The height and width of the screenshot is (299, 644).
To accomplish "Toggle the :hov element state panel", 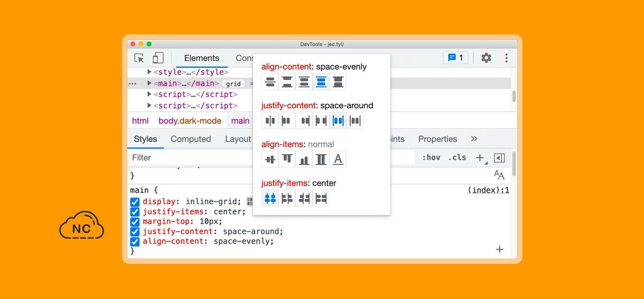I will [x=431, y=158].
